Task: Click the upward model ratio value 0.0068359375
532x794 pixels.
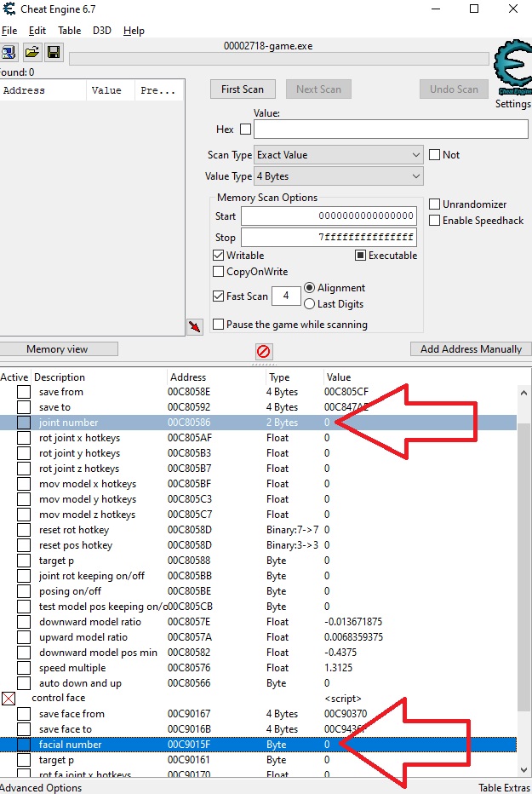Action: [x=353, y=637]
